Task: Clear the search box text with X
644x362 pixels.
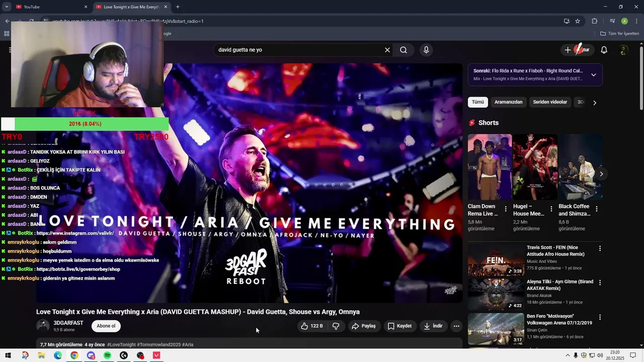Action: pyautogui.click(x=387, y=50)
